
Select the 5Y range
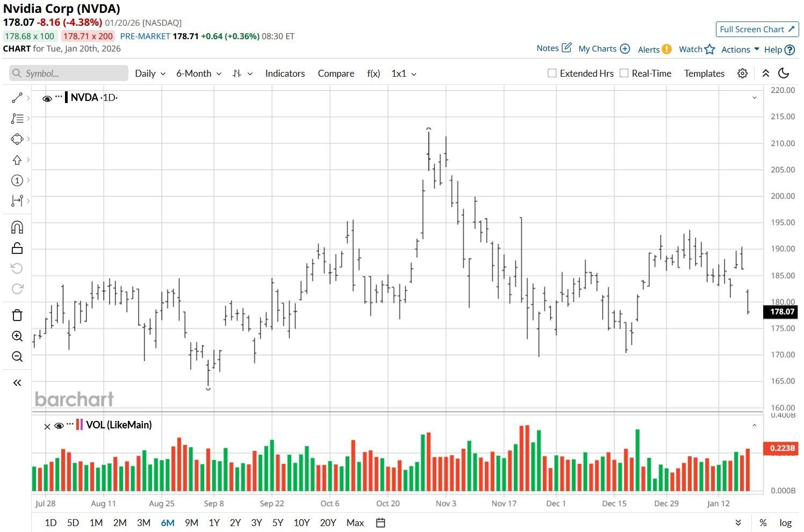278,523
